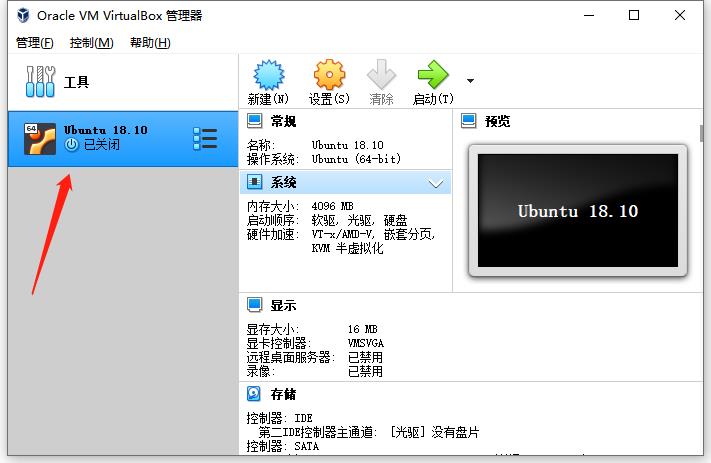Screen dimensions: 711x463
Task: Open the 显示 section header link
Action: point(283,306)
